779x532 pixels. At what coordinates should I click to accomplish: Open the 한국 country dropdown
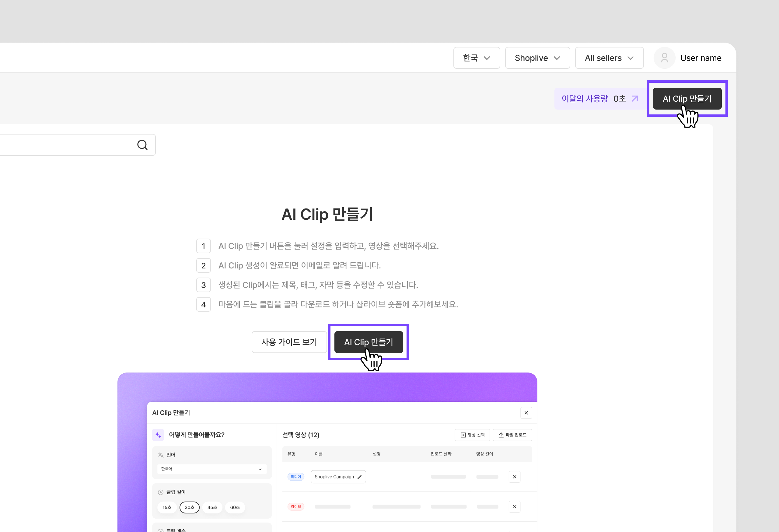476,58
